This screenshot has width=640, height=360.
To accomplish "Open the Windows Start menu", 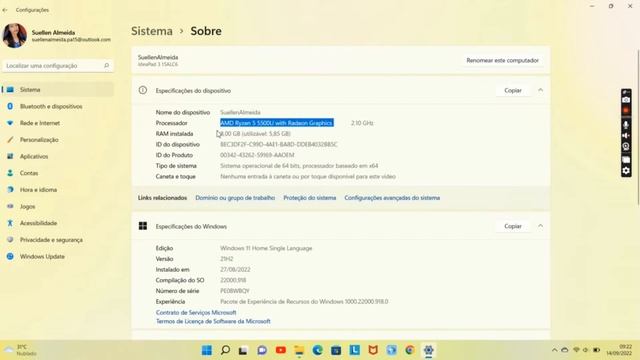I will coord(207,350).
